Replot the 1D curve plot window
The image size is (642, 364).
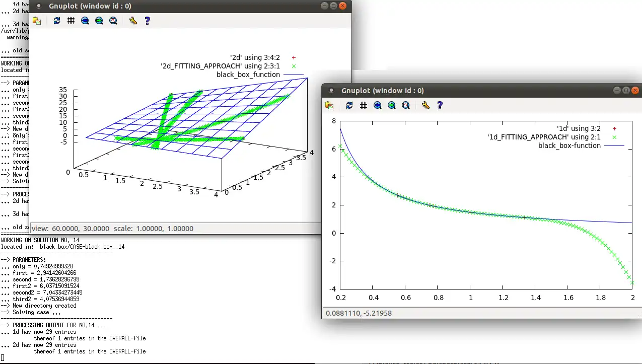349,105
